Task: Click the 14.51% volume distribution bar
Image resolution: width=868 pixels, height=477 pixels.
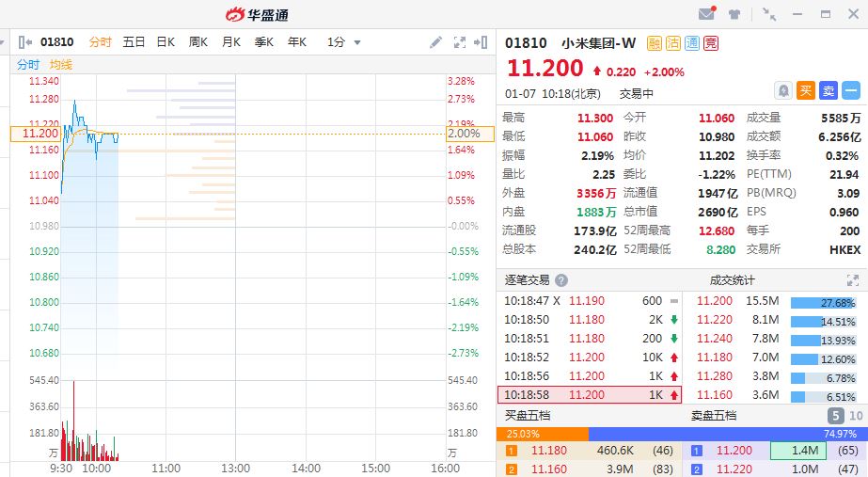Action: (823, 322)
